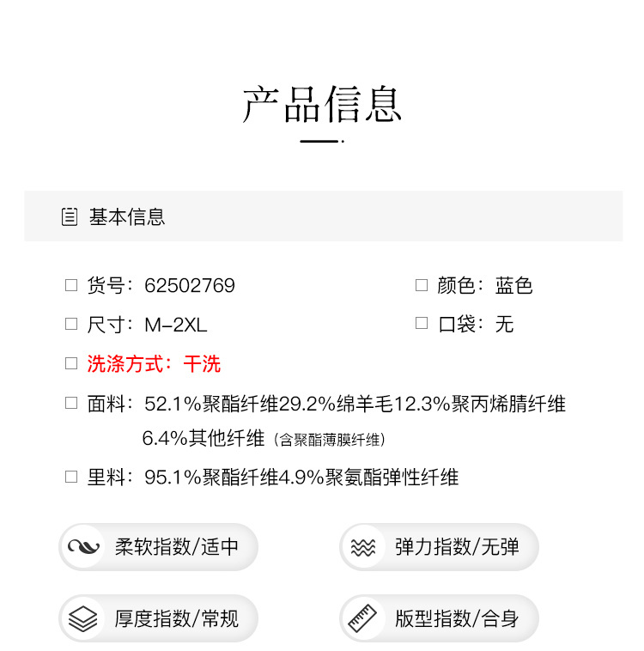Viewport: 644px width, 651px height.
Task: Toggle the checkbox beside 洗涤方式
Action: coord(71,363)
